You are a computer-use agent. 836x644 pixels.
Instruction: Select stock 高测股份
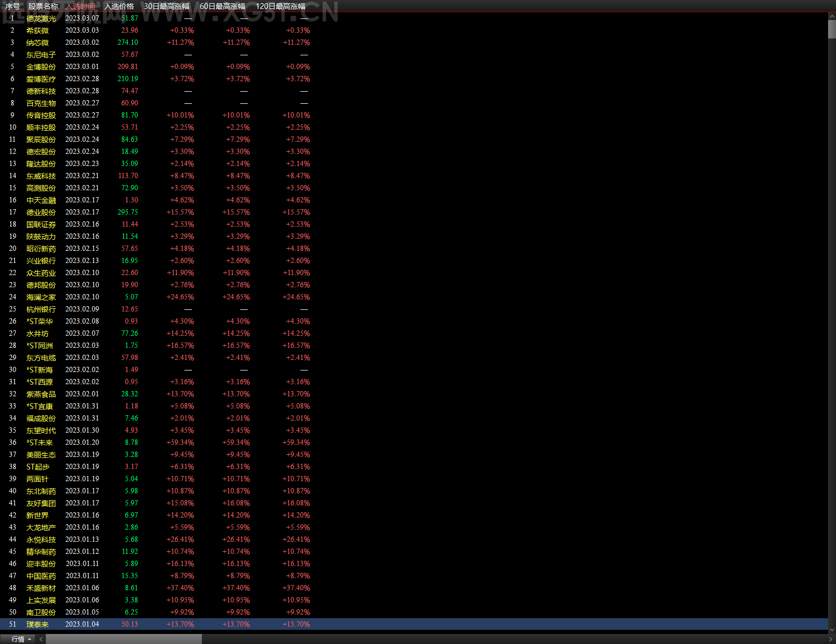[41, 188]
